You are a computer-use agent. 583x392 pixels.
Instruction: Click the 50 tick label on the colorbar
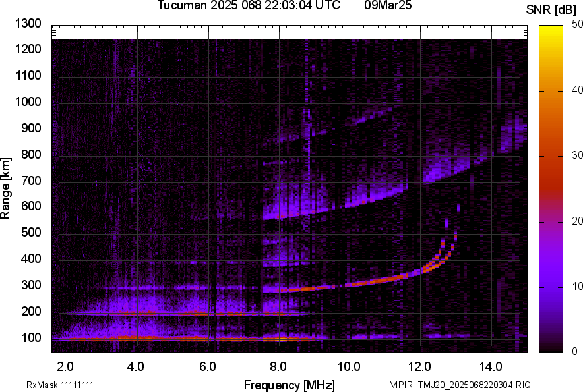(x=578, y=24)
